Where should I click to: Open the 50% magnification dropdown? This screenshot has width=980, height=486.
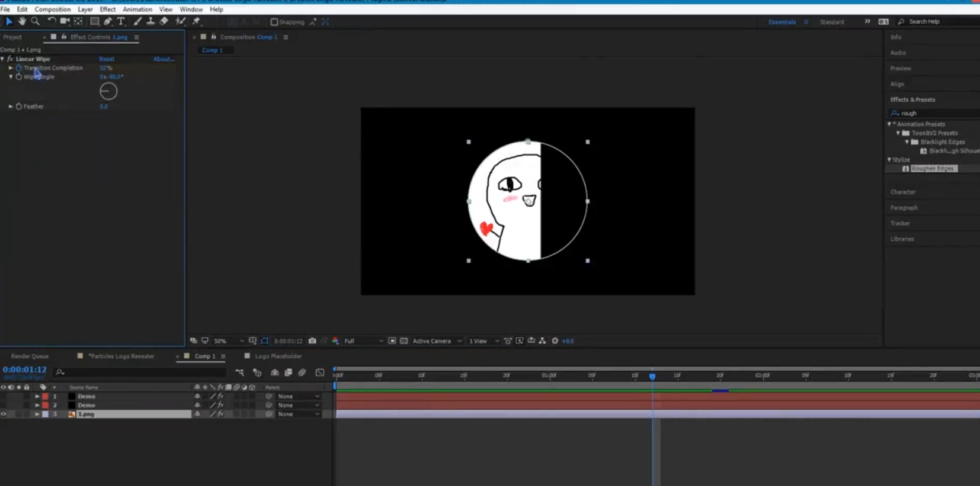point(229,341)
